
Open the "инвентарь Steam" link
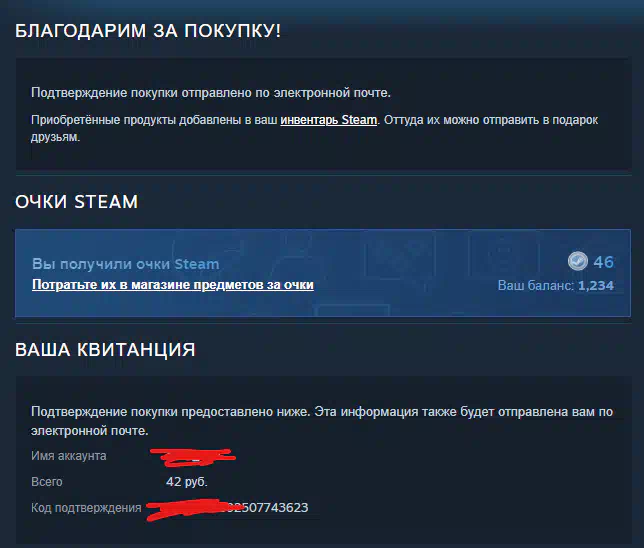coord(329,120)
